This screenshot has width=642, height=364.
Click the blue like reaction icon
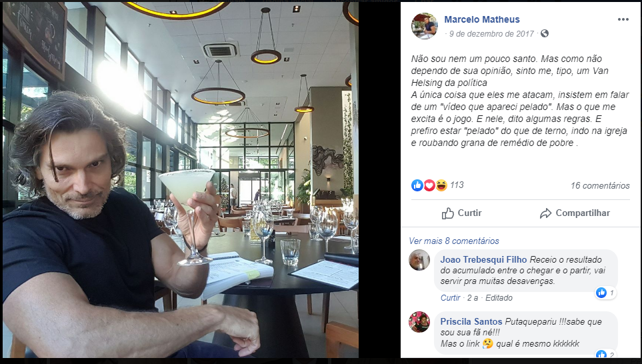417,185
